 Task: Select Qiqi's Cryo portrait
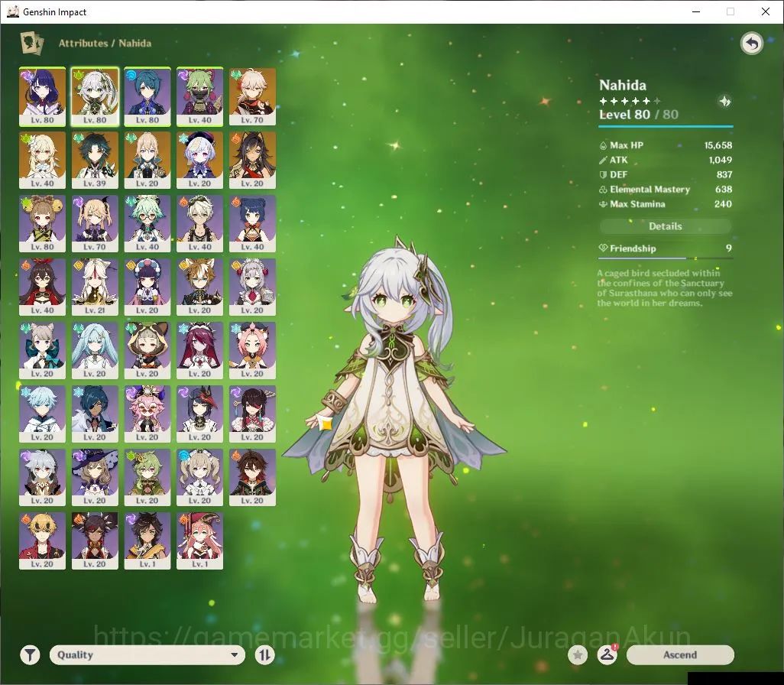pos(200,160)
